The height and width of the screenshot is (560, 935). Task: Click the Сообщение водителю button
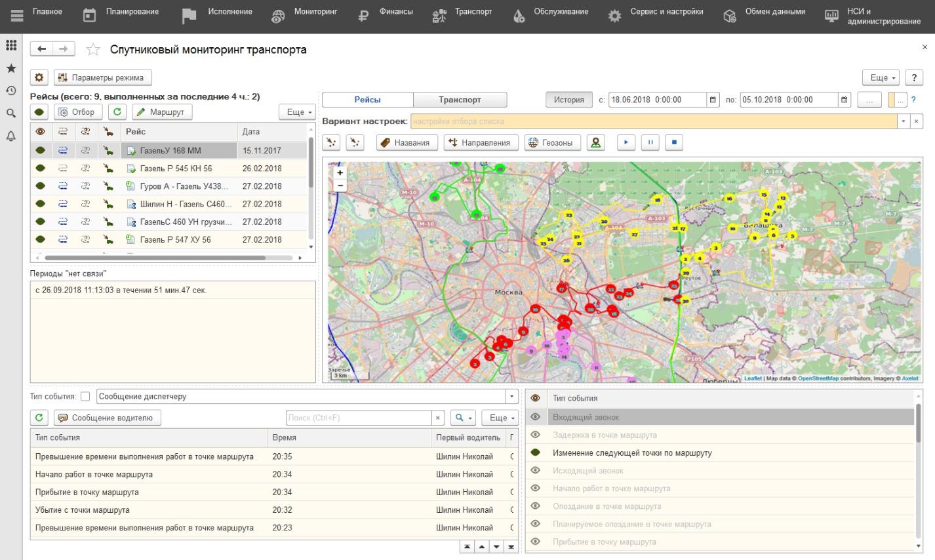pos(108,418)
